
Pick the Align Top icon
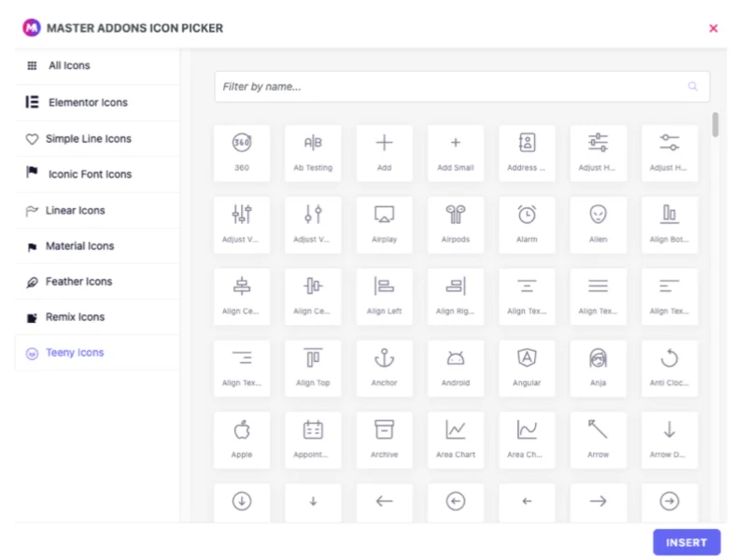313,369
